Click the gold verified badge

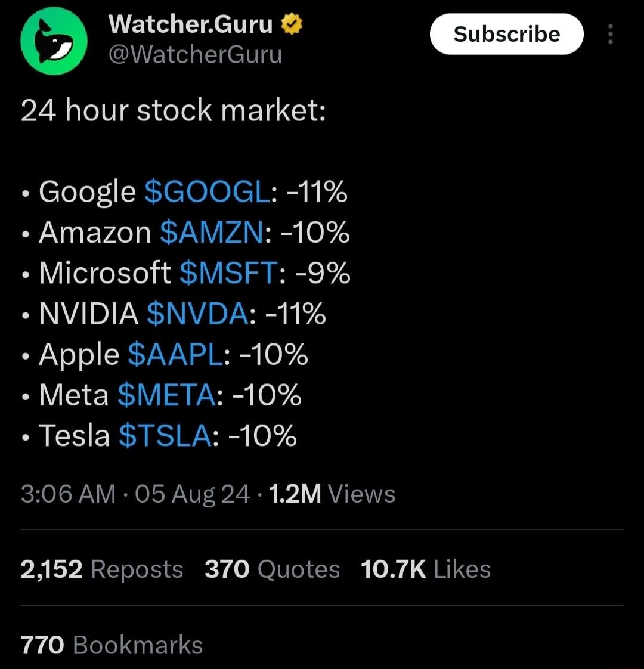click(292, 24)
